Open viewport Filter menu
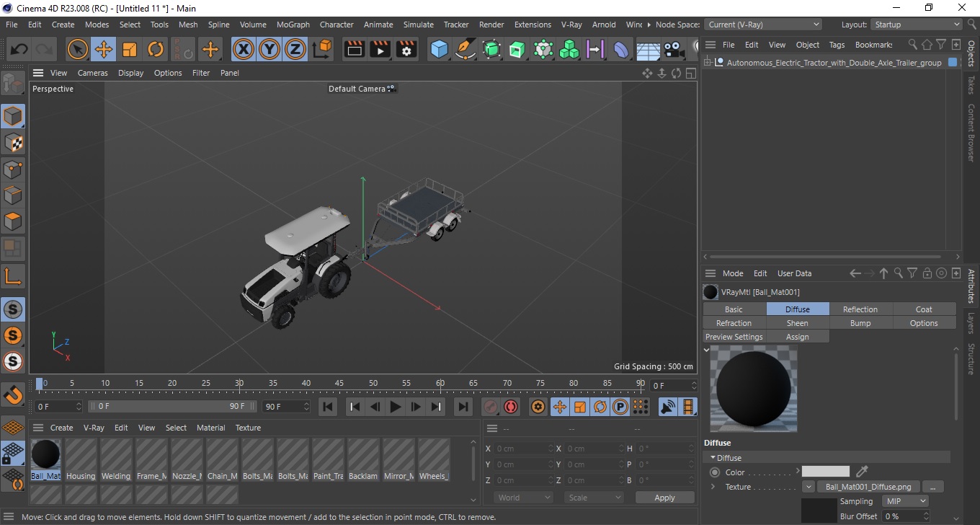 (x=201, y=73)
